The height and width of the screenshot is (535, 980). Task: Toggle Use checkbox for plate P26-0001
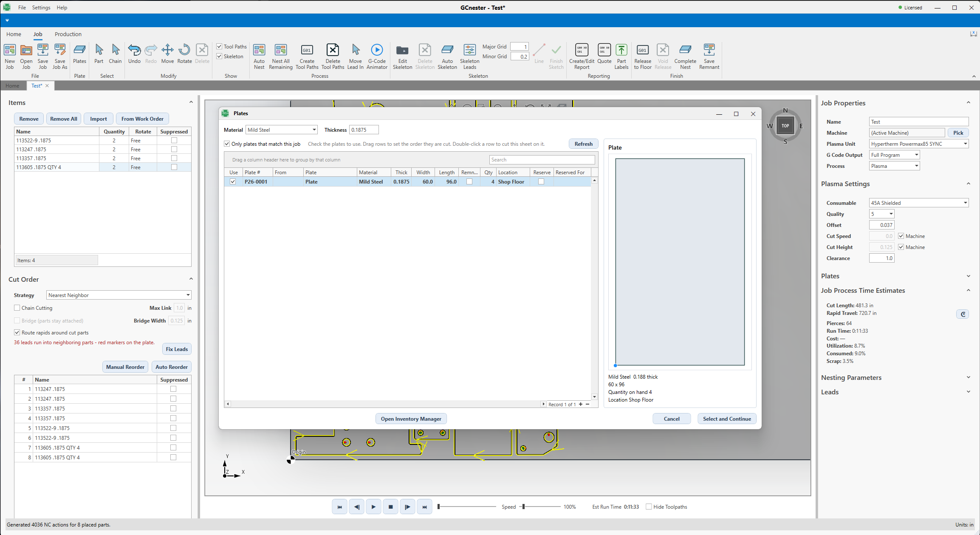tap(233, 181)
